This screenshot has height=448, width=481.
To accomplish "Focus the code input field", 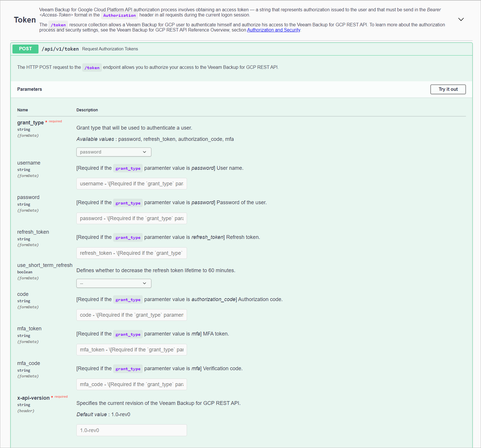I will click(x=131, y=315).
